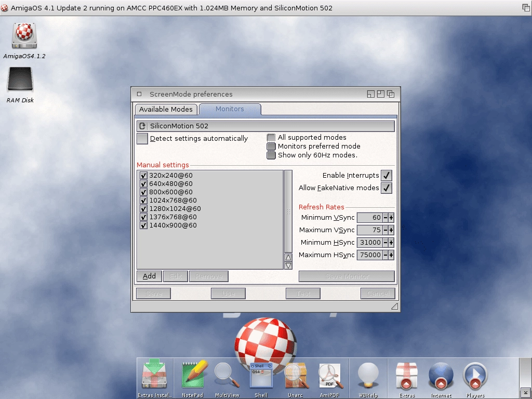Open WBHelp from the dock
Screen dimensions: 532x399
coord(368,375)
